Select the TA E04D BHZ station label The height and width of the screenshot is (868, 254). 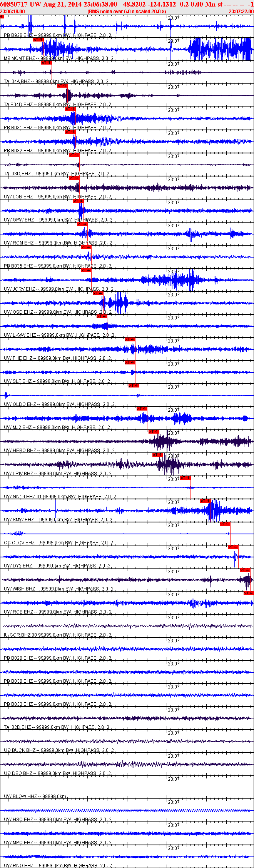point(57,105)
